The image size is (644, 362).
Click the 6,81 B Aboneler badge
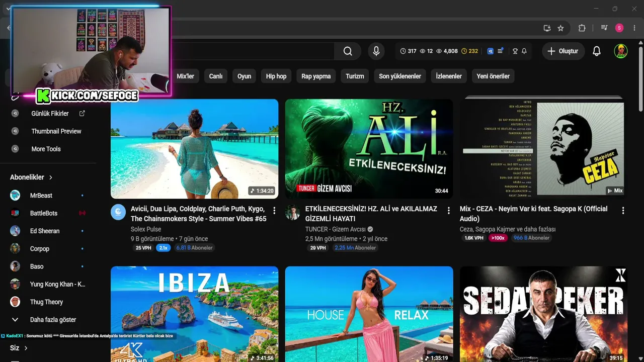194,248
